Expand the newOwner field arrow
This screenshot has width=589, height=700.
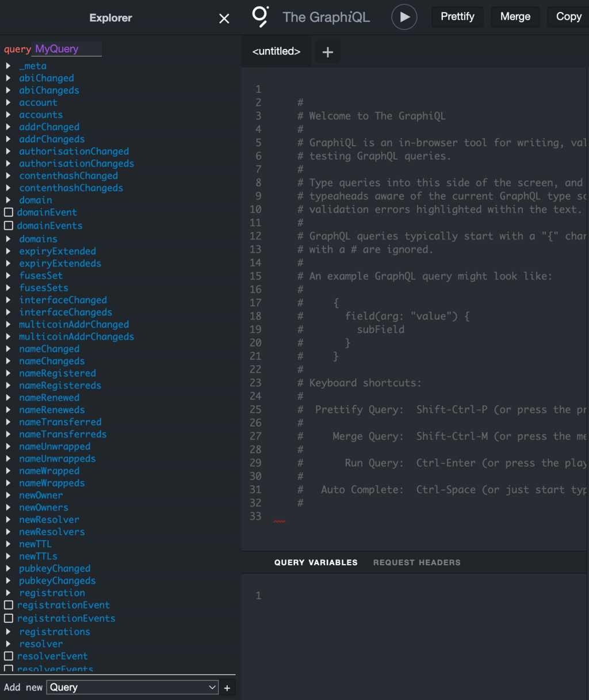tap(8, 496)
